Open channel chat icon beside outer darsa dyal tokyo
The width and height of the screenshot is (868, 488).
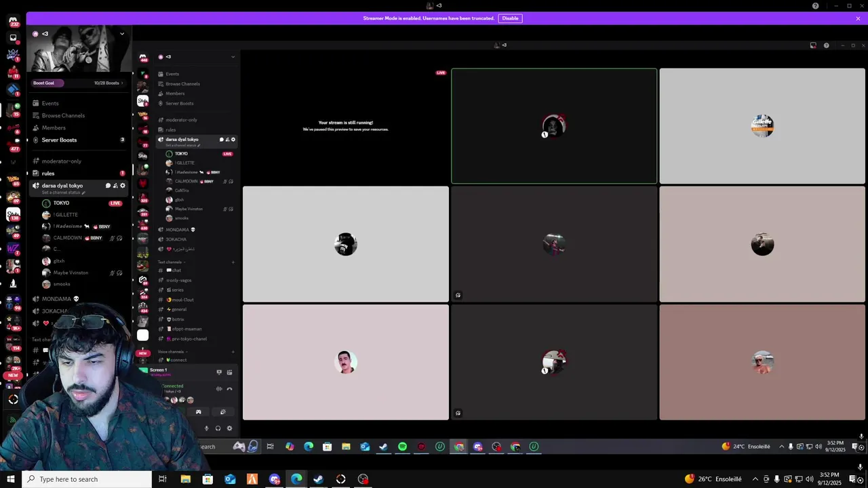pyautogui.click(x=108, y=186)
